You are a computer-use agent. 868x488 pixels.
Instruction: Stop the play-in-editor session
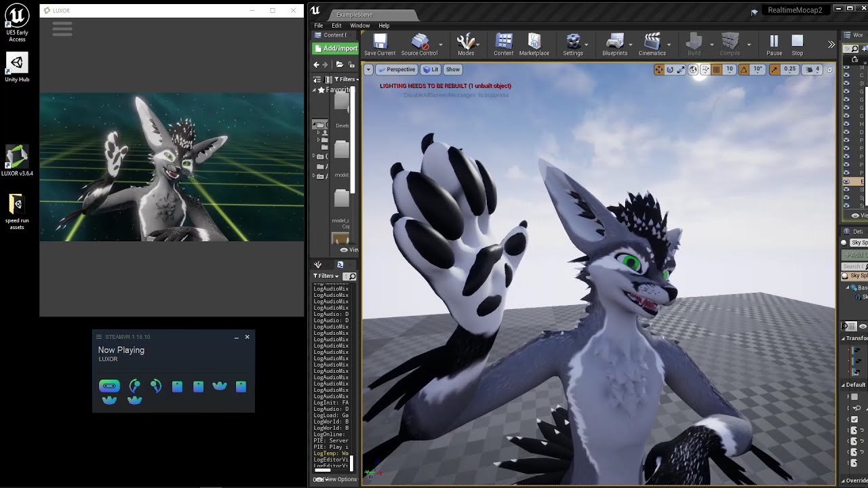click(797, 45)
